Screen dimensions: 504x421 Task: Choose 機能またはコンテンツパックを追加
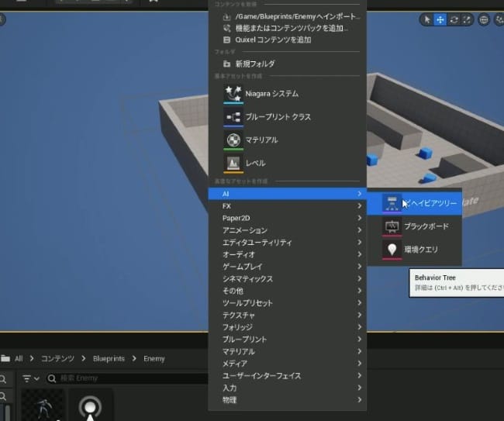click(288, 28)
